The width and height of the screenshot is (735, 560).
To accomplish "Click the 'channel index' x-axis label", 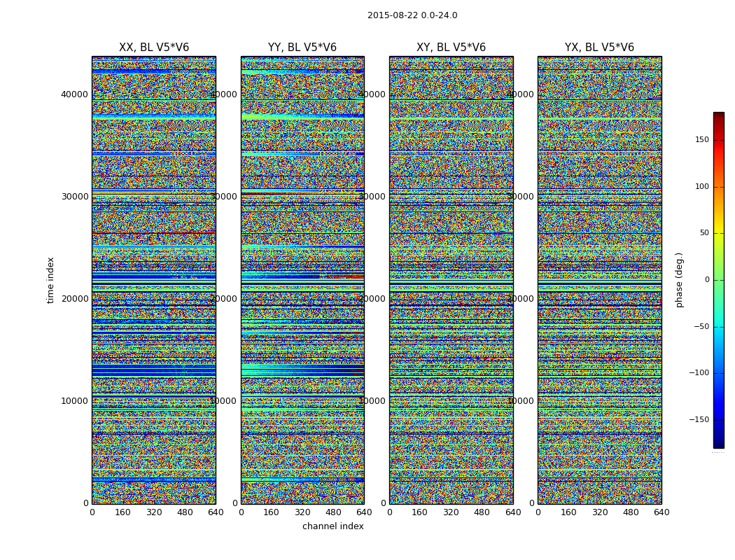I will click(333, 526).
